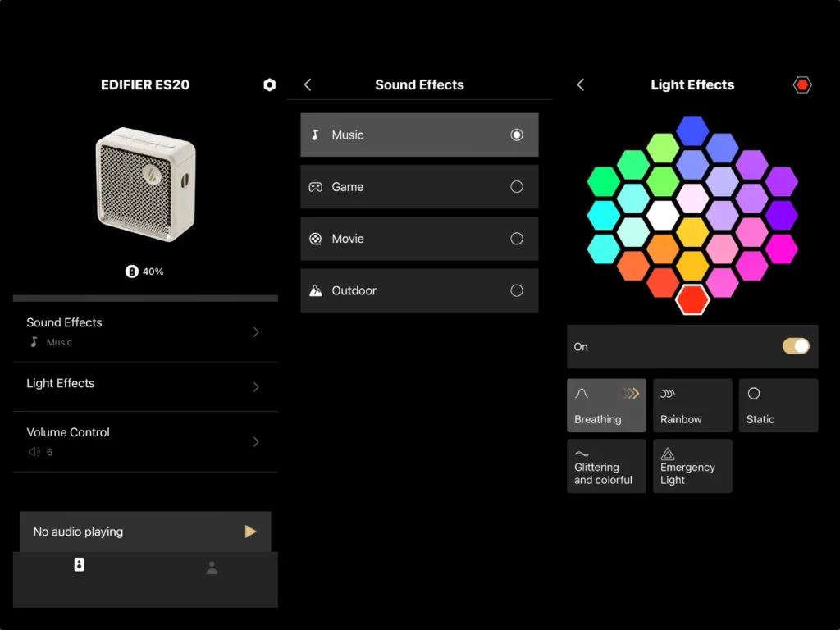Select the Game sound effect radio button
Image resolution: width=840 pixels, height=630 pixels.
(516, 187)
